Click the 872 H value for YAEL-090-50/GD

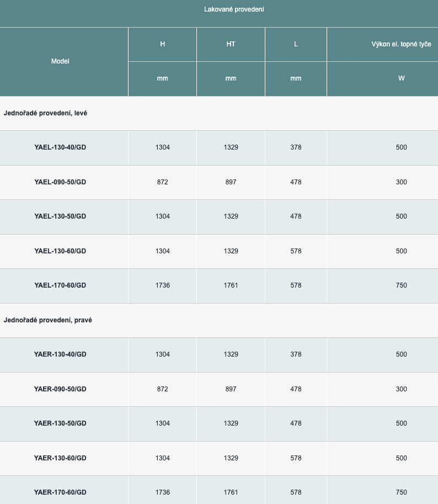point(162,182)
